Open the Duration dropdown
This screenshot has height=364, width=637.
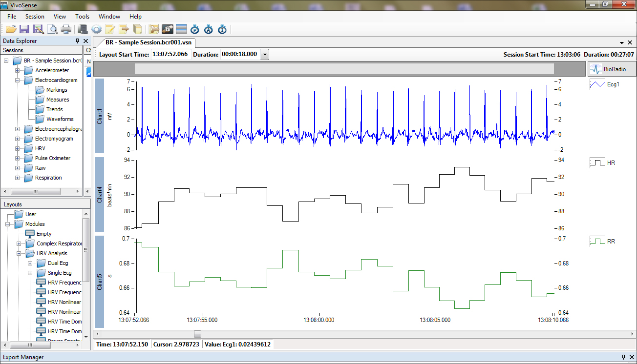[x=264, y=54]
